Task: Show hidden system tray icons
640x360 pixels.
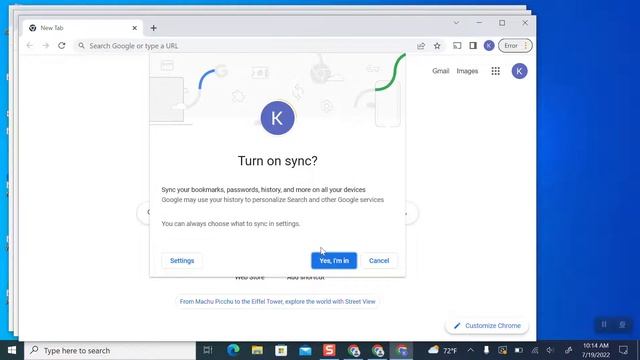Action: coord(470,350)
